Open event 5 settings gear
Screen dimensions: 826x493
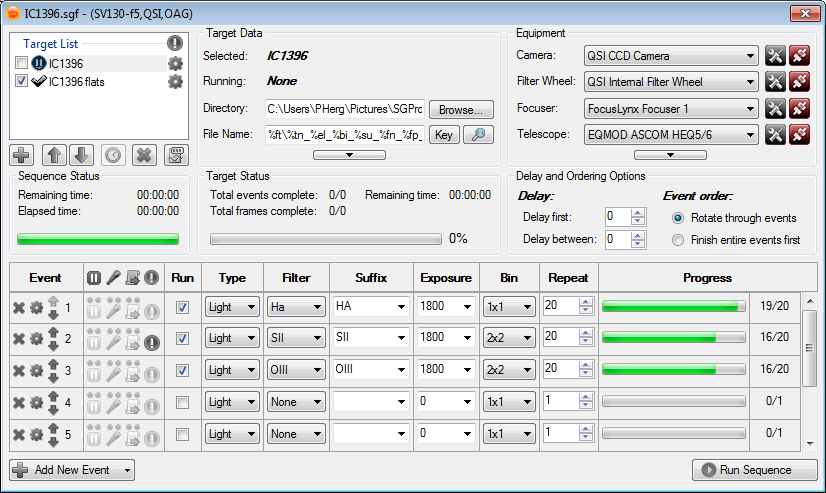pos(36,435)
